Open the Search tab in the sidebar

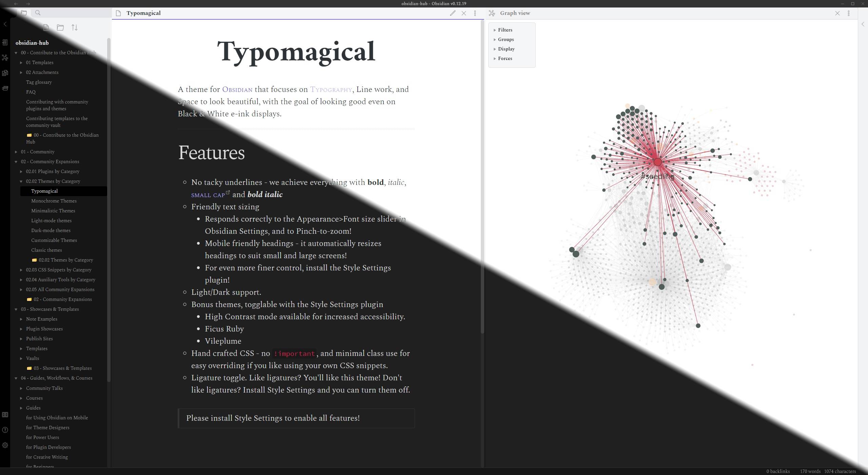(x=38, y=13)
